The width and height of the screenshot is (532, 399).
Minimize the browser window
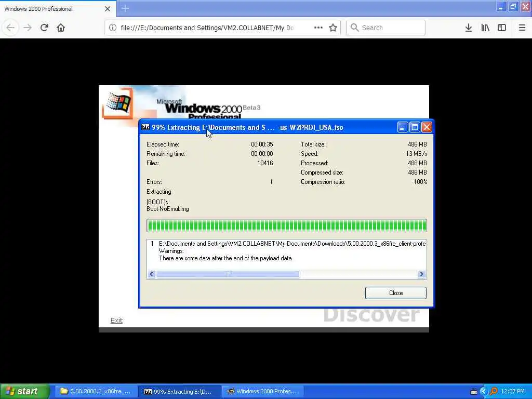click(x=501, y=7)
